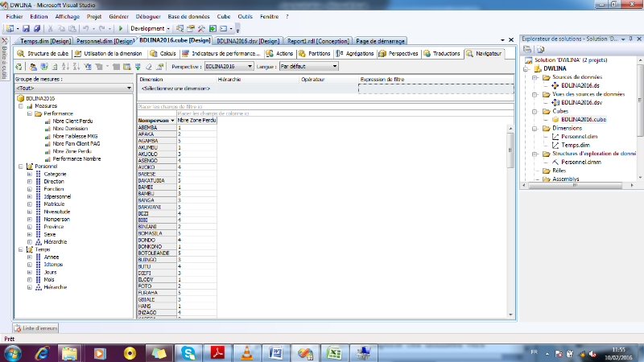
Task: Click the Save icon in main toolbar
Action: coord(26,28)
